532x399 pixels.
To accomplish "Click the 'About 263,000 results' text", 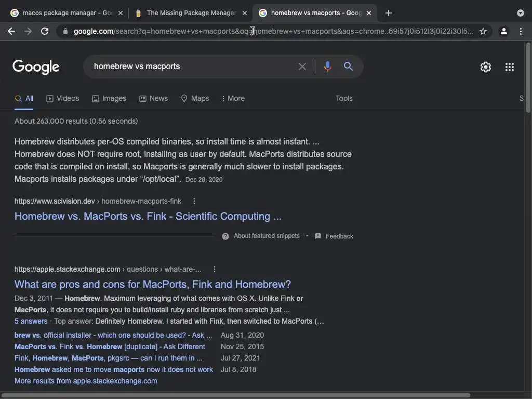I will [76, 121].
